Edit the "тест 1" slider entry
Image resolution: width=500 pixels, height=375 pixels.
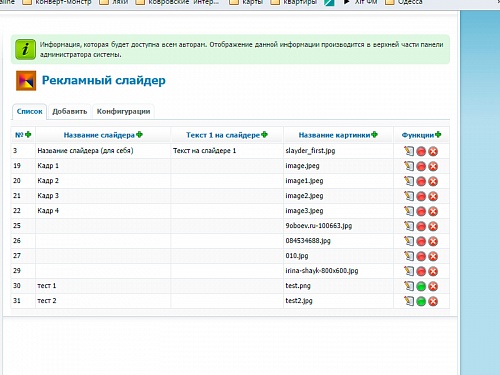click(x=409, y=286)
